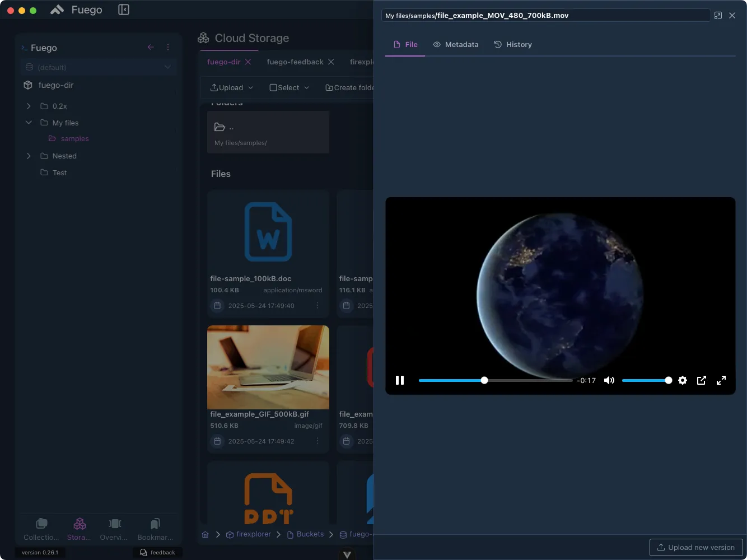Collapse the My files folder
The height and width of the screenshot is (560, 747).
(x=29, y=123)
